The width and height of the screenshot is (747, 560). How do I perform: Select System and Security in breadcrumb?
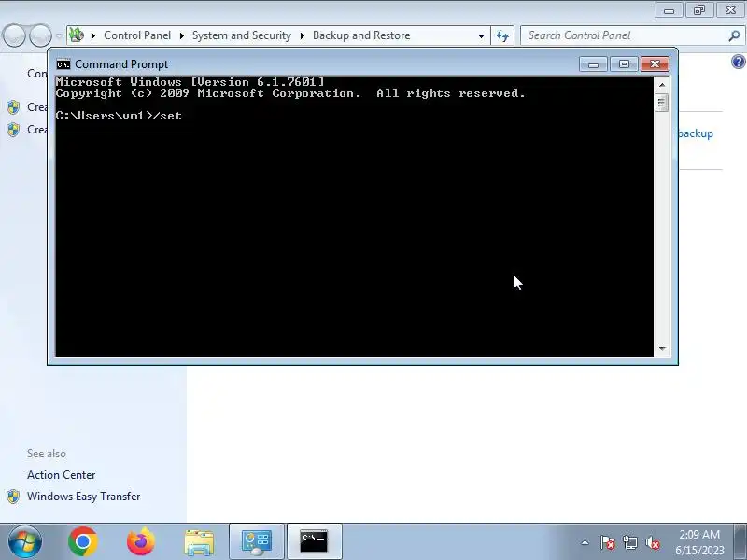click(242, 35)
